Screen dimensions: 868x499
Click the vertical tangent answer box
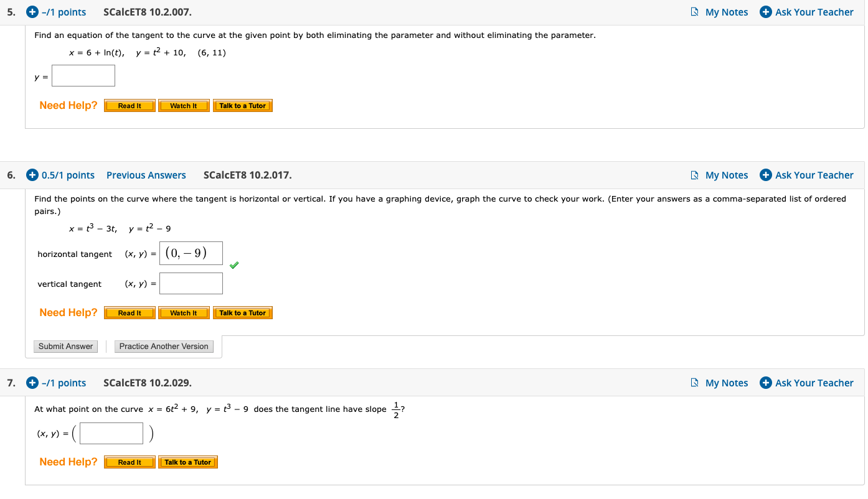coord(191,283)
